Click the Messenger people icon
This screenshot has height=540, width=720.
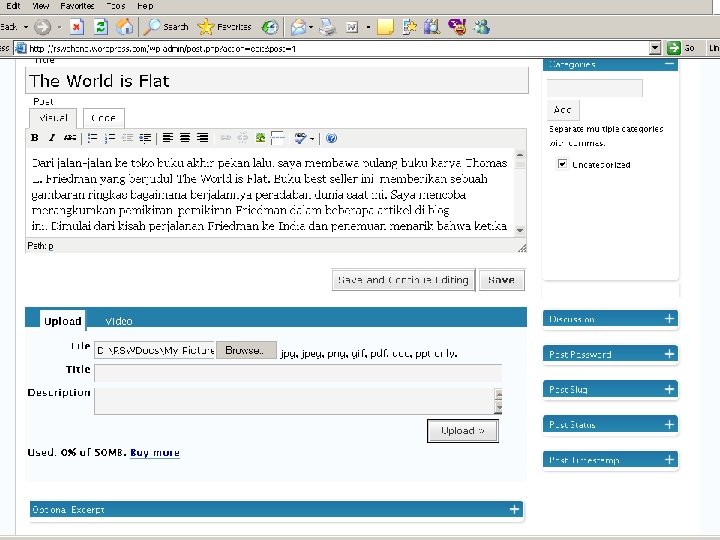tap(482, 27)
